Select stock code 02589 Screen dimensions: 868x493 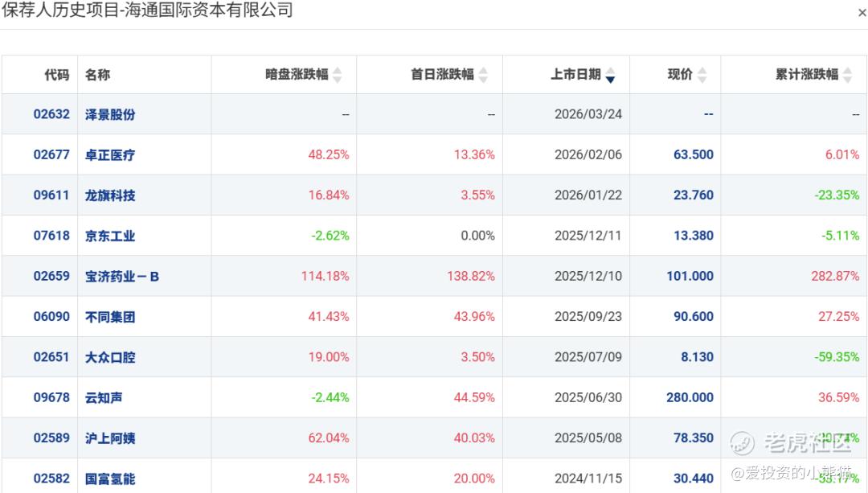tap(51, 438)
